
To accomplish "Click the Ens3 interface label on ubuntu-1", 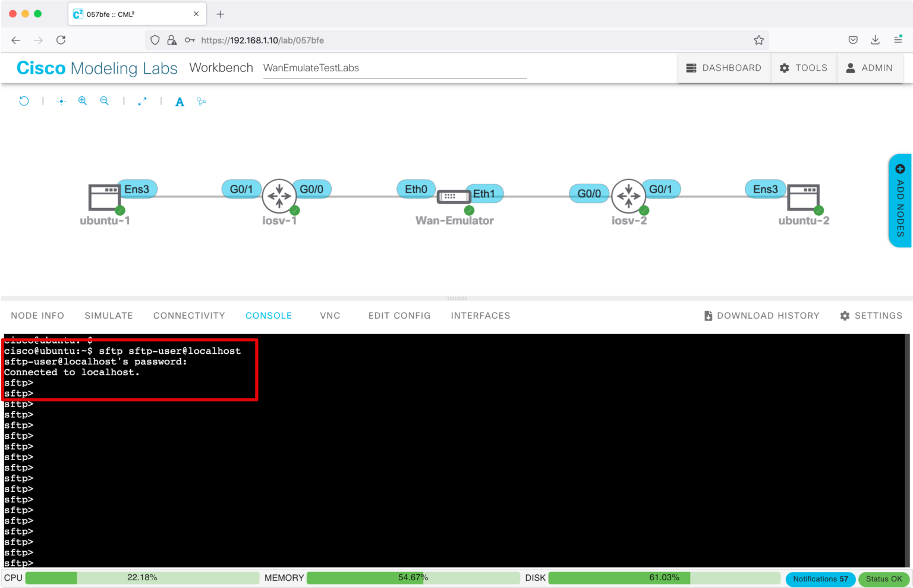I will pos(137,189).
